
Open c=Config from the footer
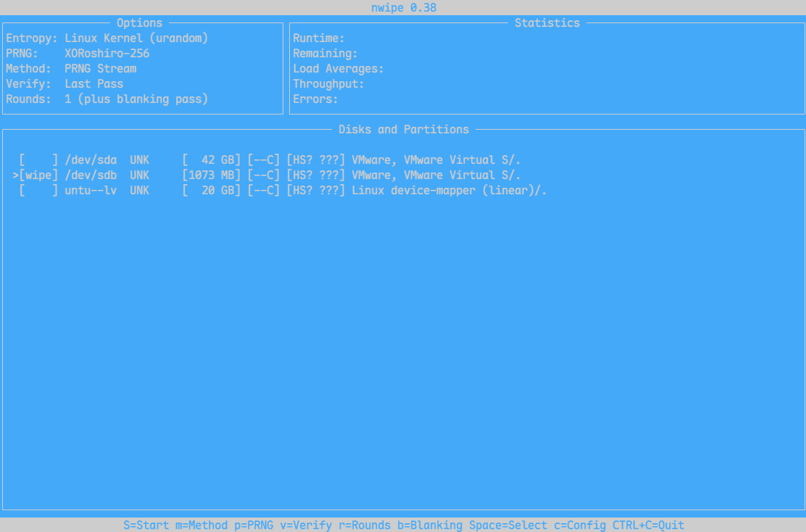click(x=580, y=525)
